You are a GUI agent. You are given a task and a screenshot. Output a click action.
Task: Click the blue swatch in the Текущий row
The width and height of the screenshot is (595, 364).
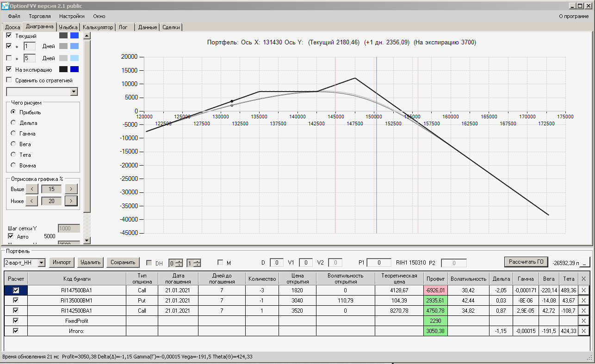click(74, 36)
